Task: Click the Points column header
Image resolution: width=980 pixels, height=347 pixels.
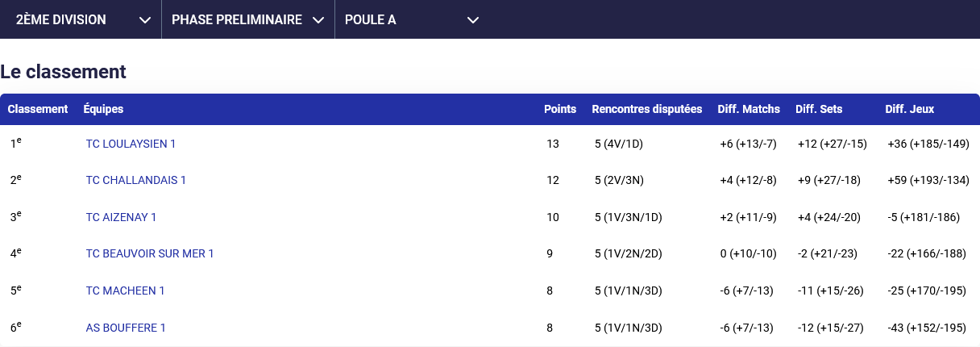Action: [560, 109]
